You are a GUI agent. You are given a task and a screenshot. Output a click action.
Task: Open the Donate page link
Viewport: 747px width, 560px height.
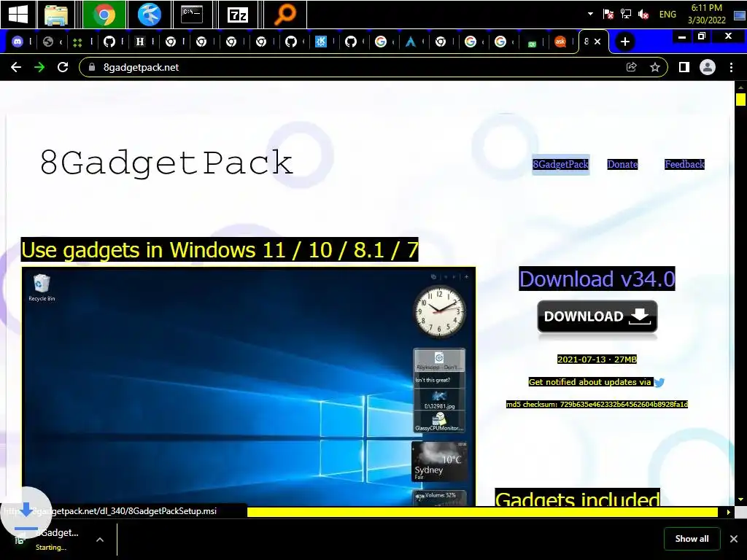pos(623,164)
